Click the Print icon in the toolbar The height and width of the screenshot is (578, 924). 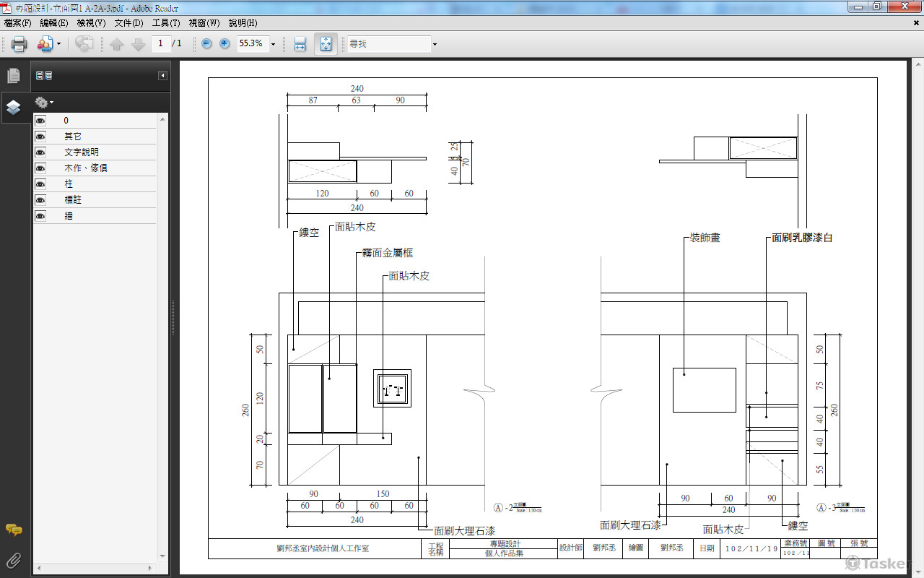(x=19, y=44)
